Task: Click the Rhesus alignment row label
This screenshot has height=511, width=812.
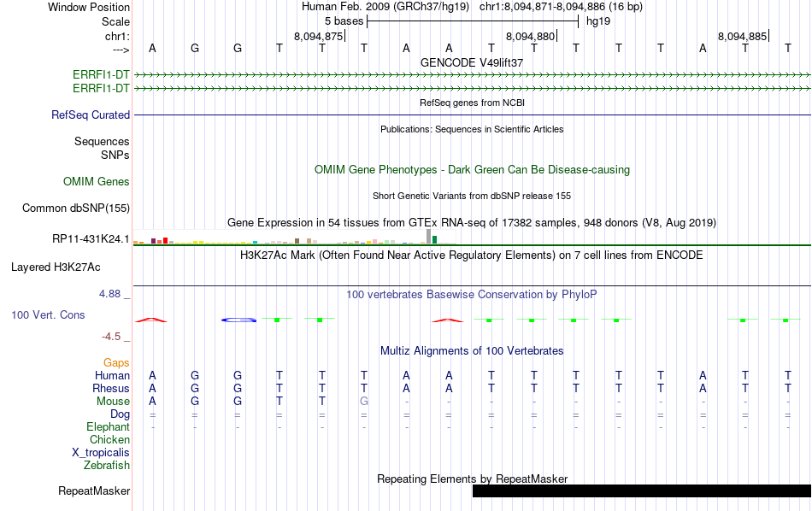Action: tap(111, 388)
